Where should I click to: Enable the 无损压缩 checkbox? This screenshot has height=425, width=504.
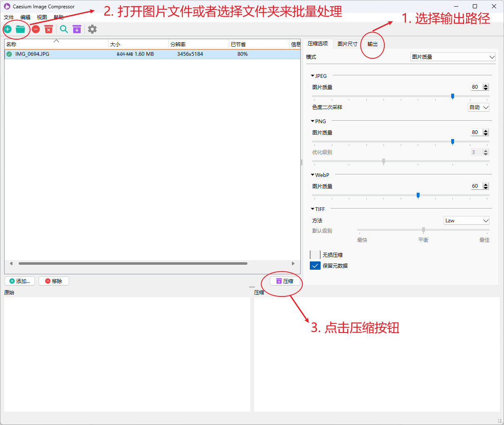click(x=315, y=255)
